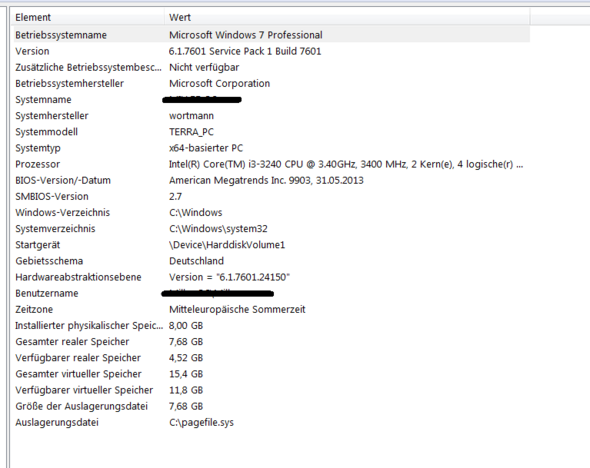
Task: Select the Zeitzone row
Action: 271,310
